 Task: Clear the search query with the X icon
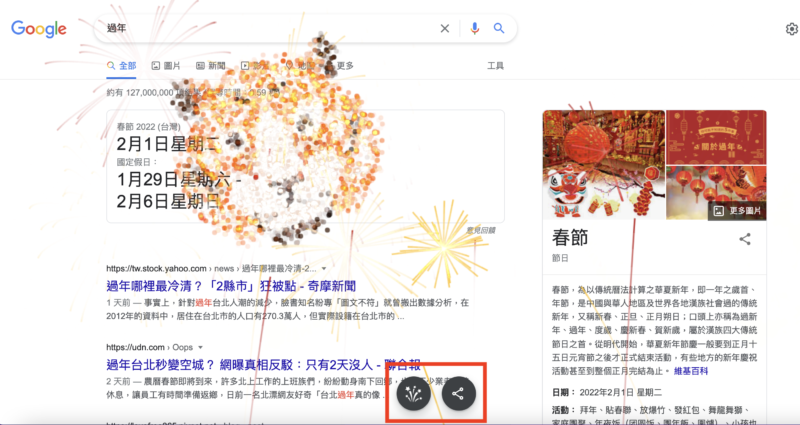[x=445, y=29]
